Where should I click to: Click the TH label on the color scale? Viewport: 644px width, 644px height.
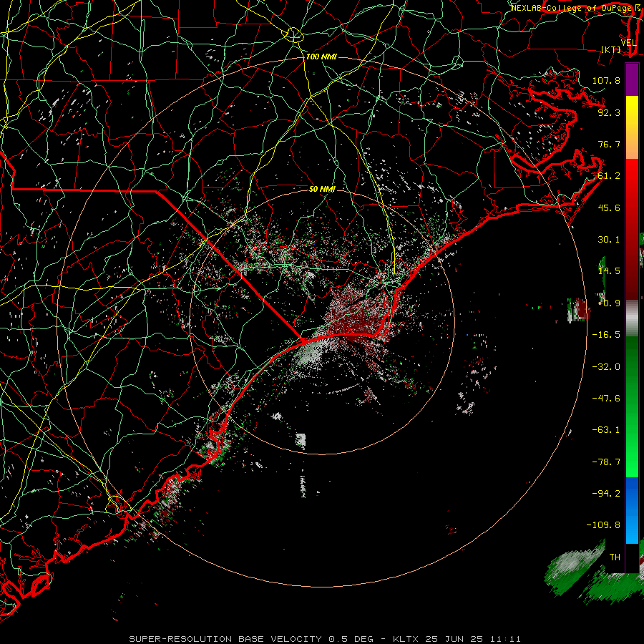(615, 557)
